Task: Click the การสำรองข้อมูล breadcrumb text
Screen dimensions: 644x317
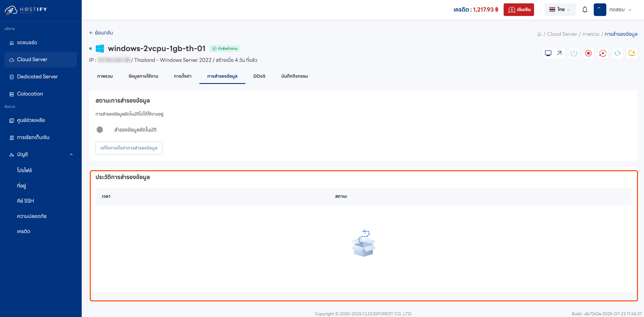Action: pyautogui.click(x=621, y=34)
